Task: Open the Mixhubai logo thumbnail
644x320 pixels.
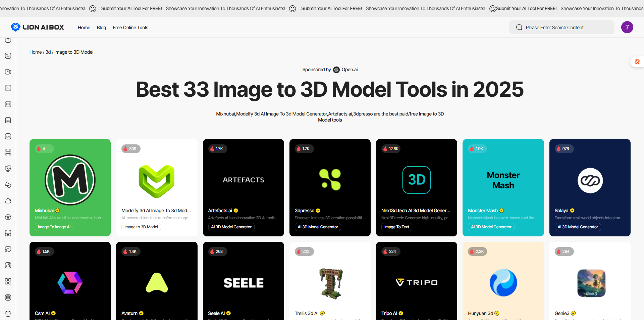Action: [x=70, y=180]
